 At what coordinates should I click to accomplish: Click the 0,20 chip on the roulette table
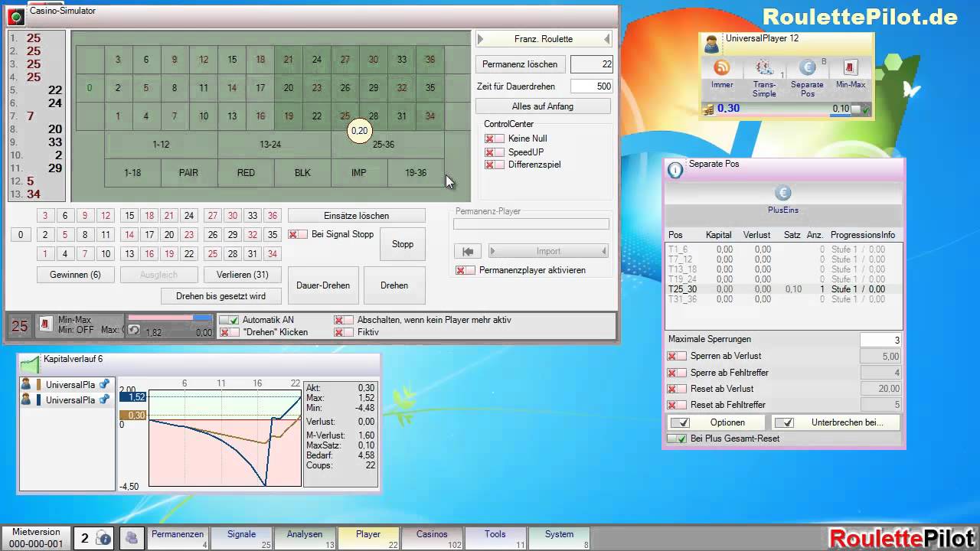coord(359,131)
